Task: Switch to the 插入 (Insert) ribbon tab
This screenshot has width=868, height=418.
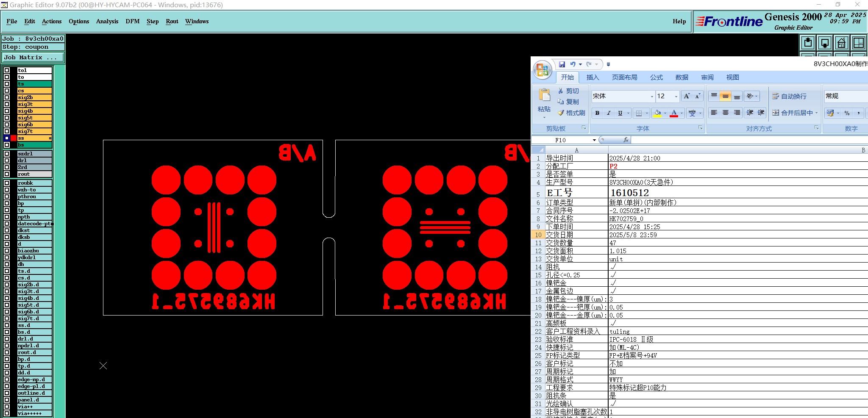Action: tap(593, 78)
